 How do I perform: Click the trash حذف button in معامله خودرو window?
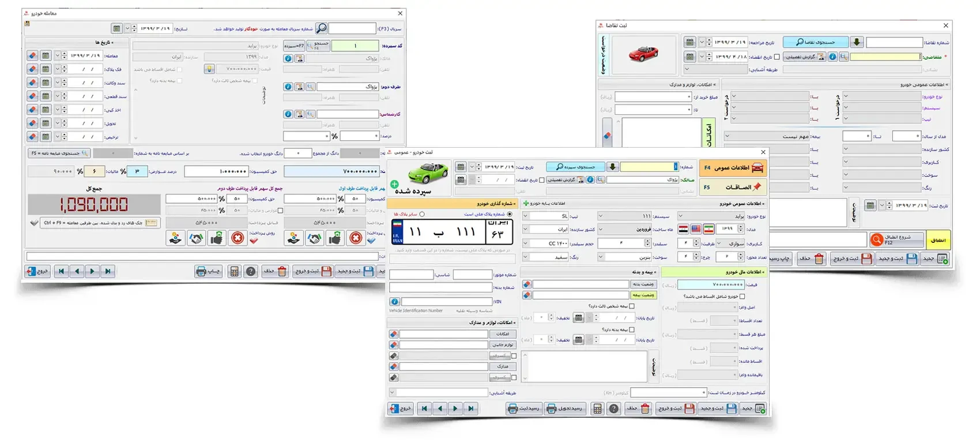276,271
